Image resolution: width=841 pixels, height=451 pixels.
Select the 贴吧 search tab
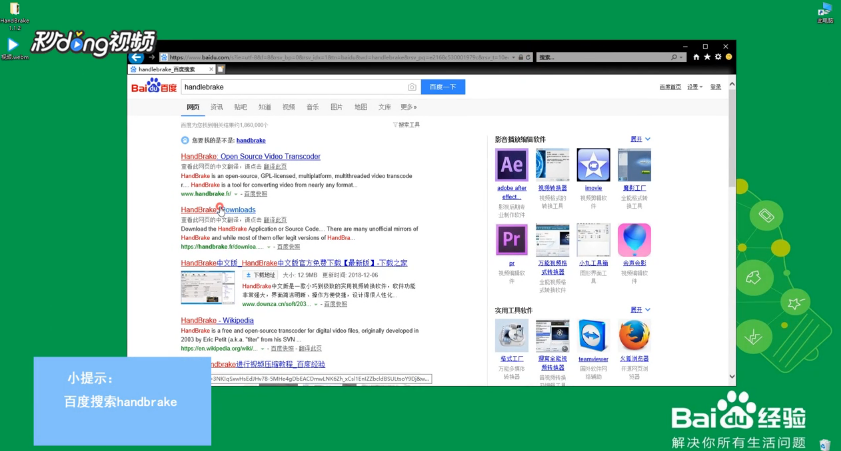pos(241,107)
